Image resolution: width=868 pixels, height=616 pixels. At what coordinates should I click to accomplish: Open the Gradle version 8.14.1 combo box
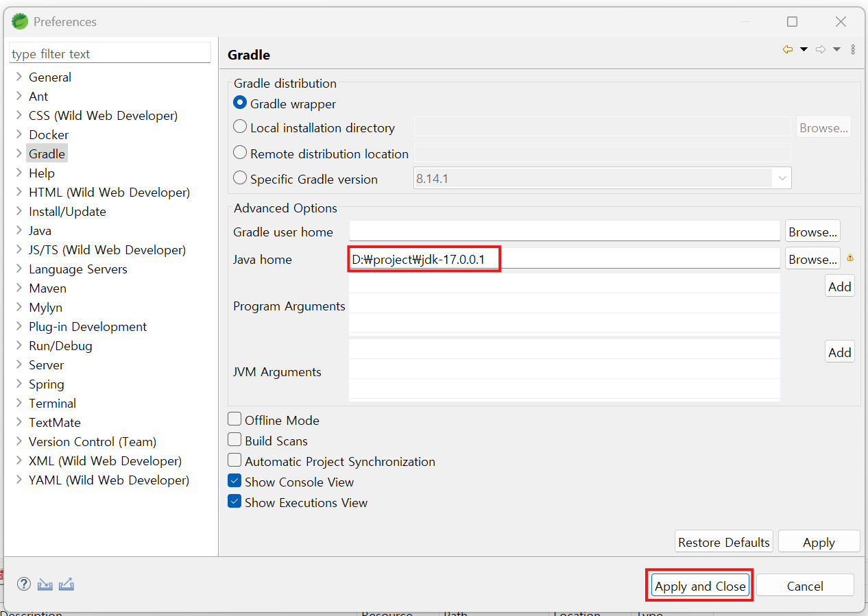click(603, 178)
